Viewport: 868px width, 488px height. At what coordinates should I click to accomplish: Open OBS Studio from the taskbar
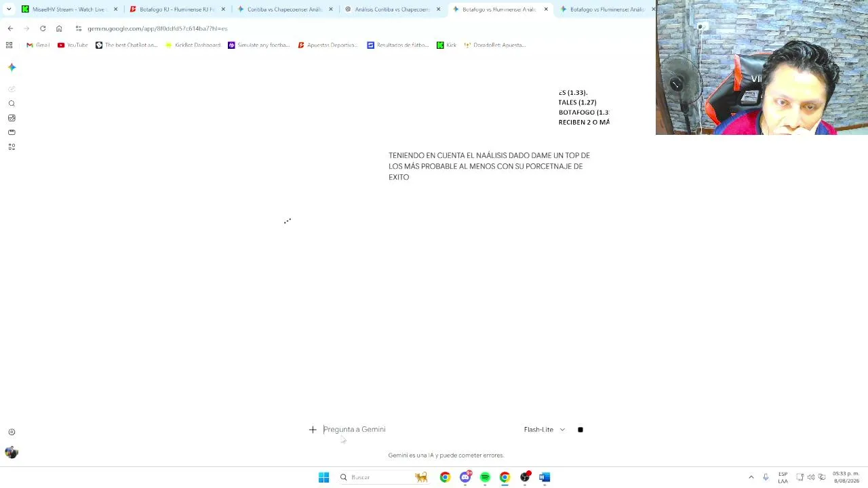(525, 477)
